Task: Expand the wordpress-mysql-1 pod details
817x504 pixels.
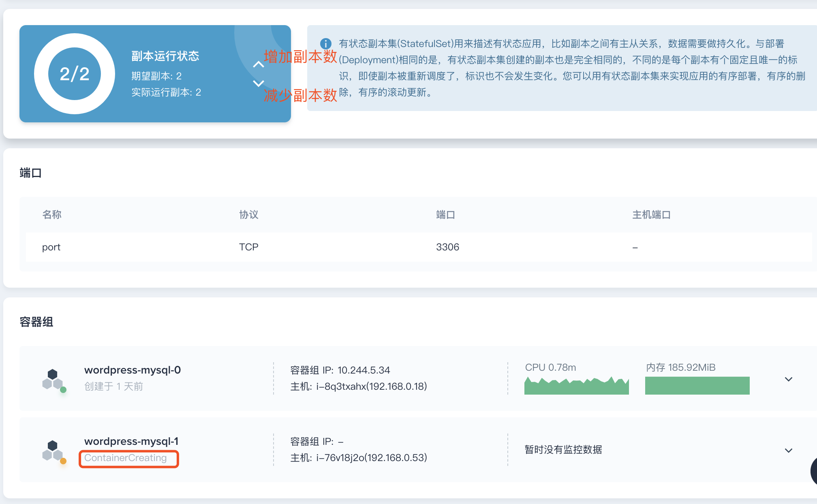Action: tap(789, 451)
